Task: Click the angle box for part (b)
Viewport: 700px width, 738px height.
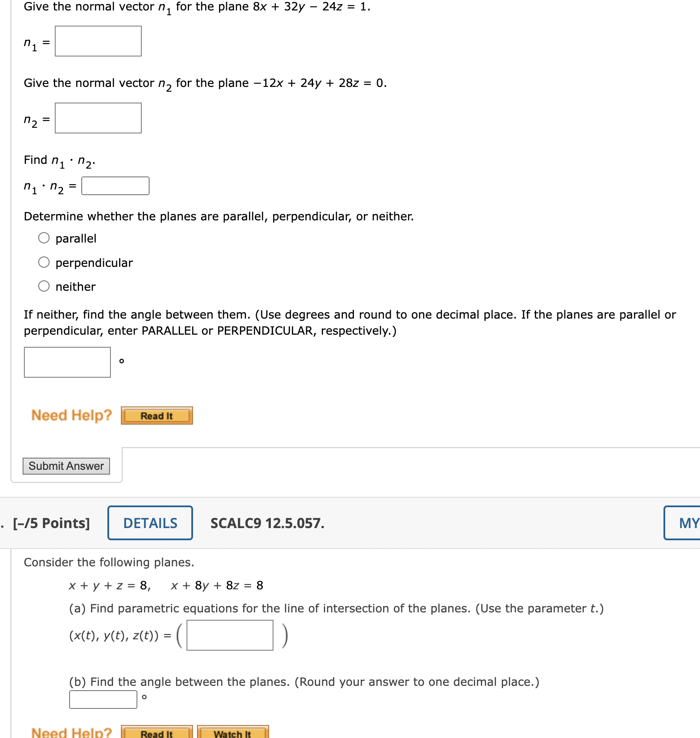Action: [103, 700]
